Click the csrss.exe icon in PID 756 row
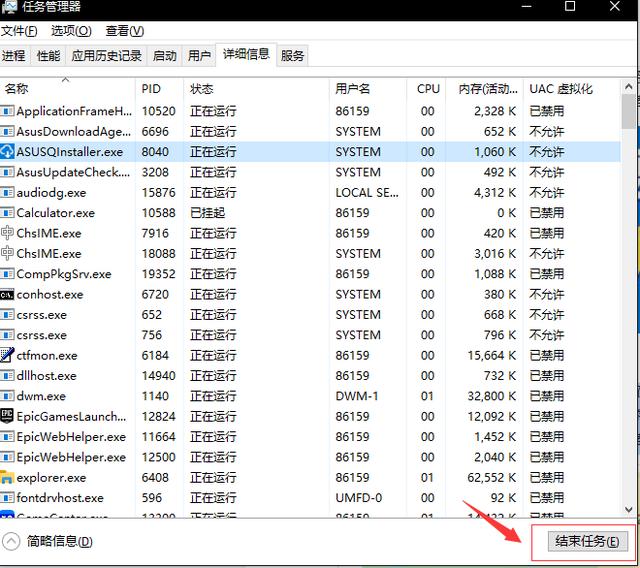The width and height of the screenshot is (640, 568). (x=7, y=335)
